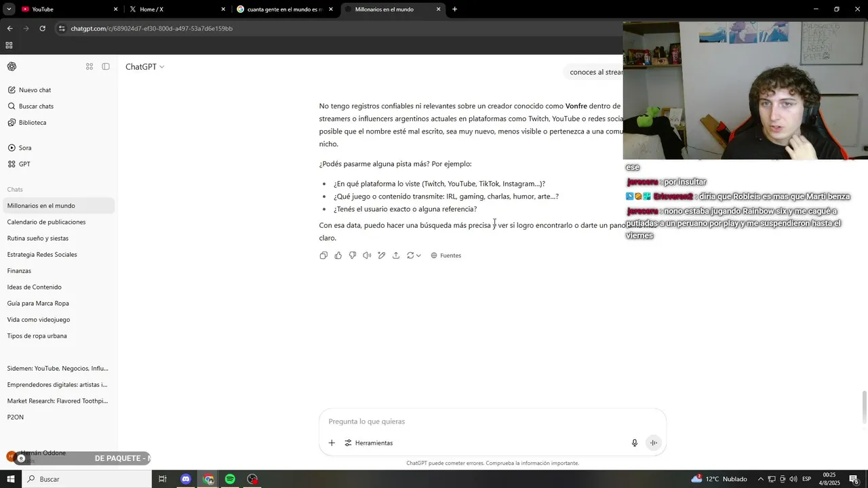The height and width of the screenshot is (488, 868).
Task: Open the tab search dropdown arrow
Action: (x=9, y=9)
